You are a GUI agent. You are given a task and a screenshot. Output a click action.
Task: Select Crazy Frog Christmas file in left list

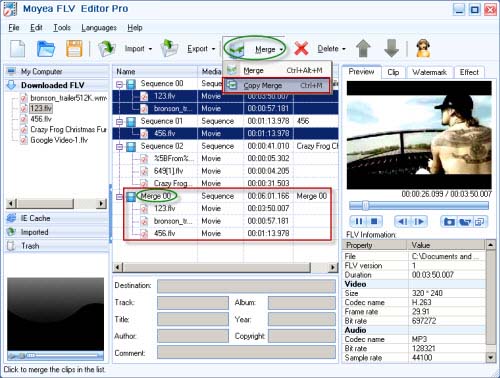click(68, 129)
